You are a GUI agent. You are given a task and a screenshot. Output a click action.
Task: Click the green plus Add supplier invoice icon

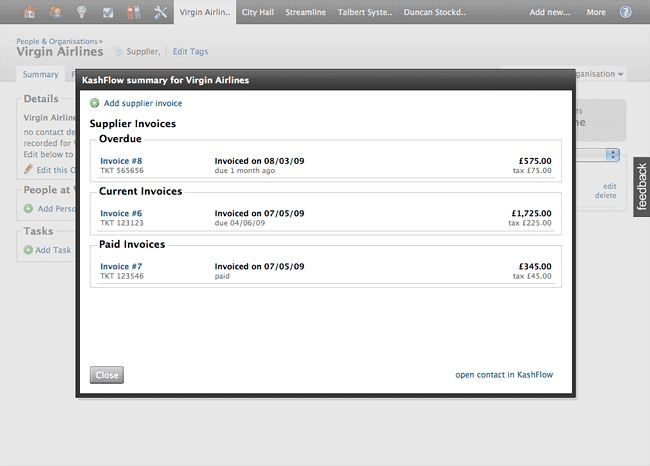coord(95,103)
